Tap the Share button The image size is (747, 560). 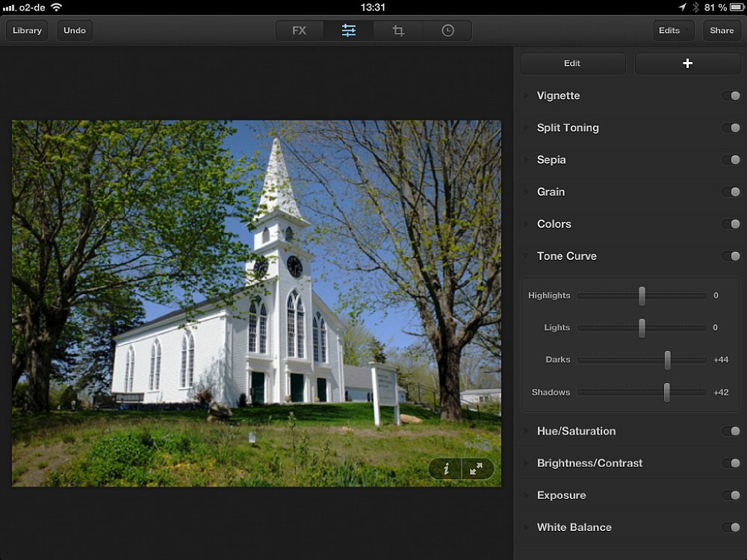point(722,31)
